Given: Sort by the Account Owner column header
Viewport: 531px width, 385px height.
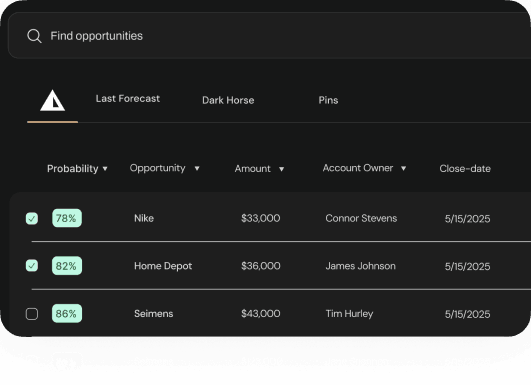Looking at the screenshot, I should 358,168.
